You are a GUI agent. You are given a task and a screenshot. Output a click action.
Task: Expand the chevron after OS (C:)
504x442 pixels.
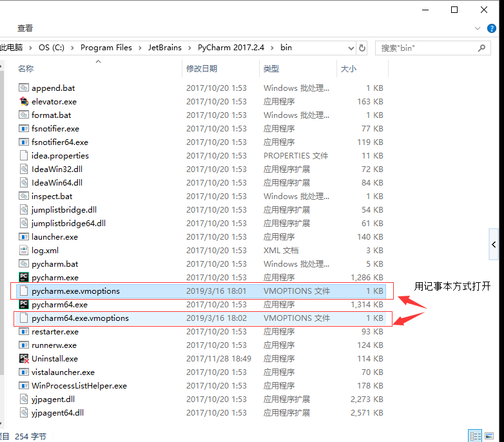coord(72,48)
